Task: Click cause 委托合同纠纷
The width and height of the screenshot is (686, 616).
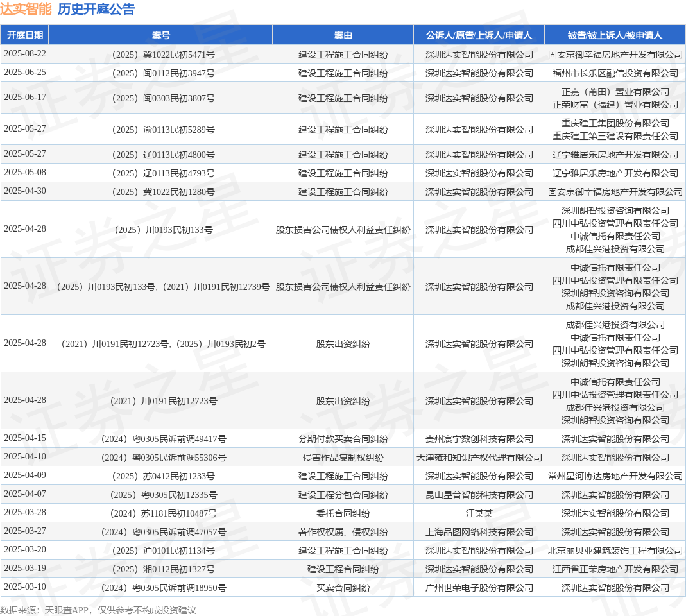Action: pyautogui.click(x=343, y=513)
